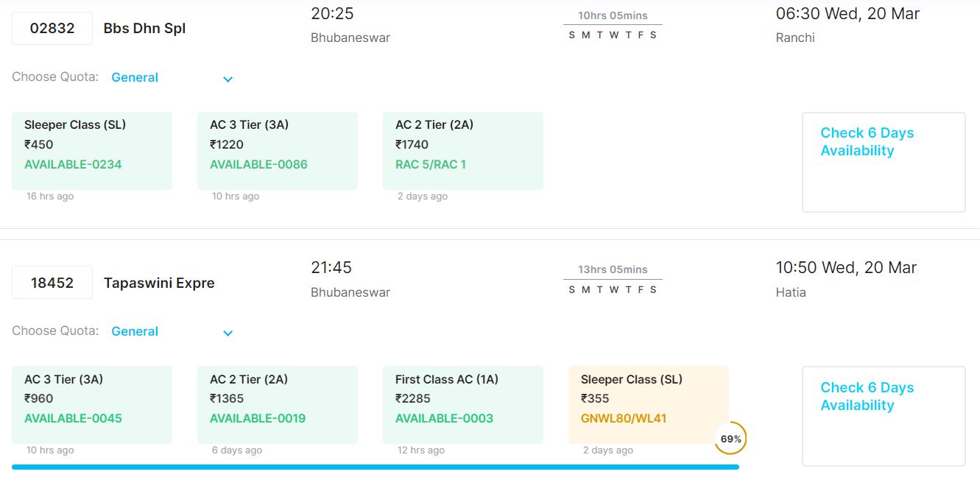The height and width of the screenshot is (477, 980).
Task: Open Tapaswini Expre train name
Action: tap(159, 283)
